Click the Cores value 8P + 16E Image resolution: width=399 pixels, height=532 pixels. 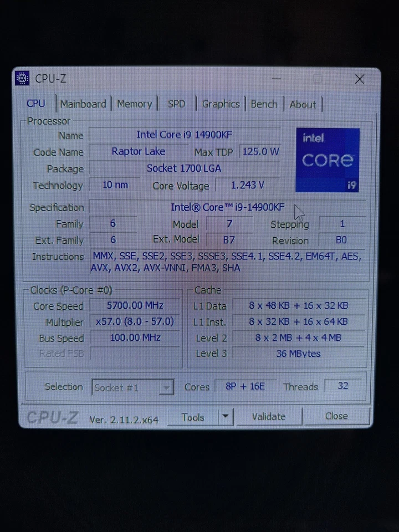pos(245,386)
